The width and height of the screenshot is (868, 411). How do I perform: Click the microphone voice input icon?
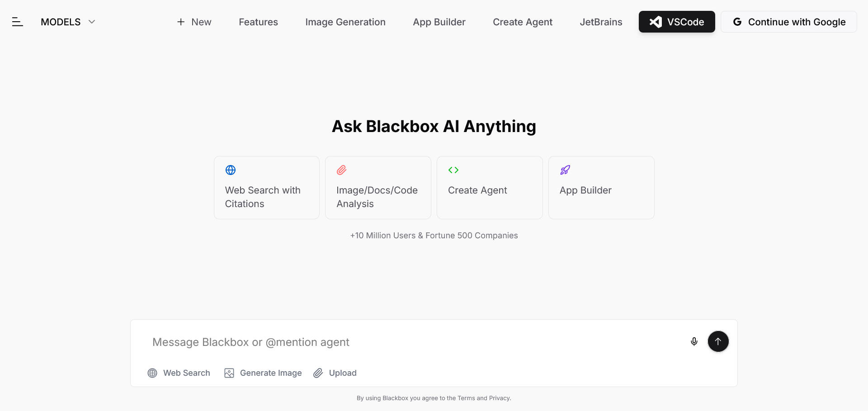tap(694, 341)
